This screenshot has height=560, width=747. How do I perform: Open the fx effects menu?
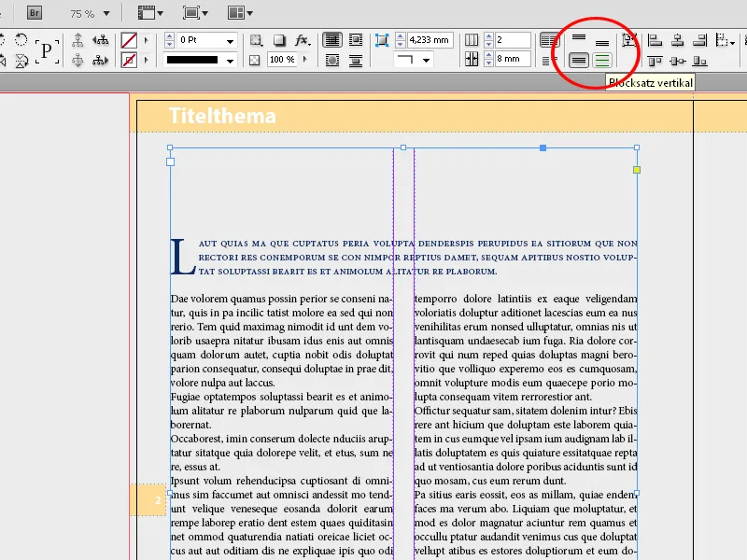(x=303, y=40)
